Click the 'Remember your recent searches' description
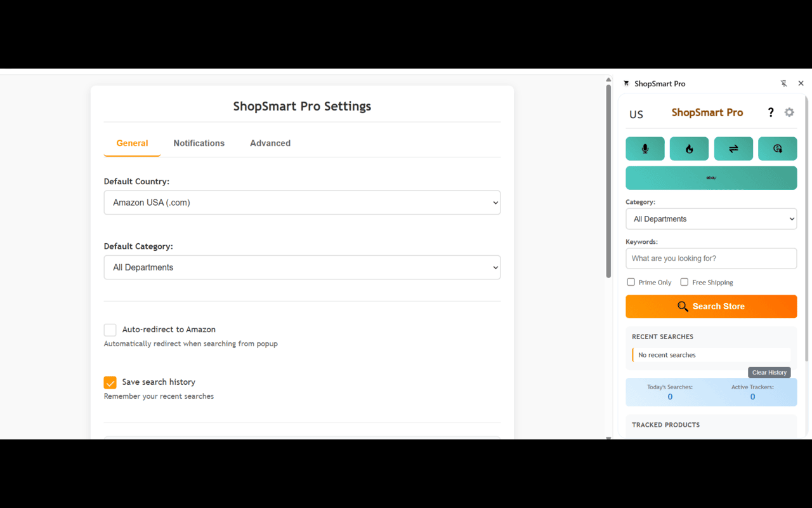Viewport: 812px width, 508px height. pos(159,396)
